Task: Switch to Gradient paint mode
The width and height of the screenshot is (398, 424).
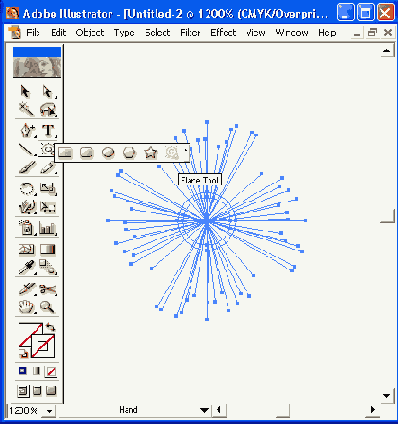Action: pyautogui.click(x=36, y=371)
